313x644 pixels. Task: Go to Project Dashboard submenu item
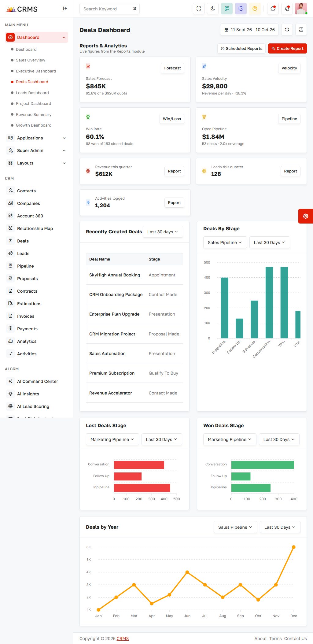click(33, 104)
